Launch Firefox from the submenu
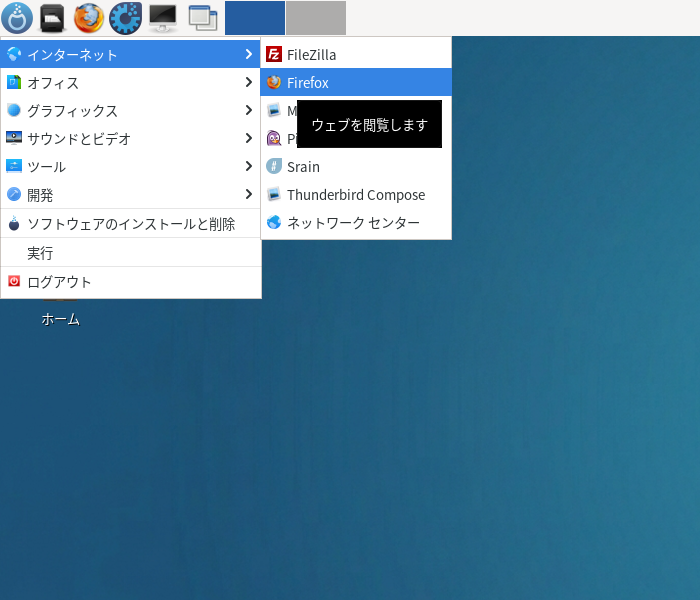 (x=356, y=82)
